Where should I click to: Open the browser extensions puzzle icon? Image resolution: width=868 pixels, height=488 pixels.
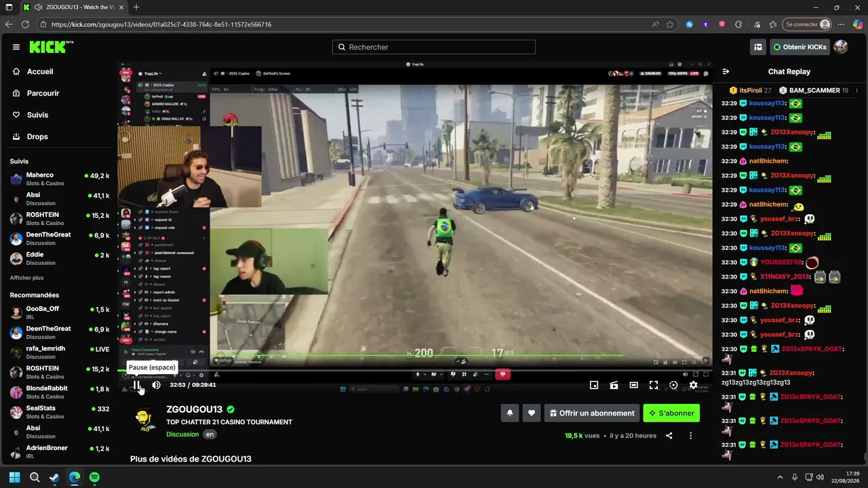click(738, 24)
